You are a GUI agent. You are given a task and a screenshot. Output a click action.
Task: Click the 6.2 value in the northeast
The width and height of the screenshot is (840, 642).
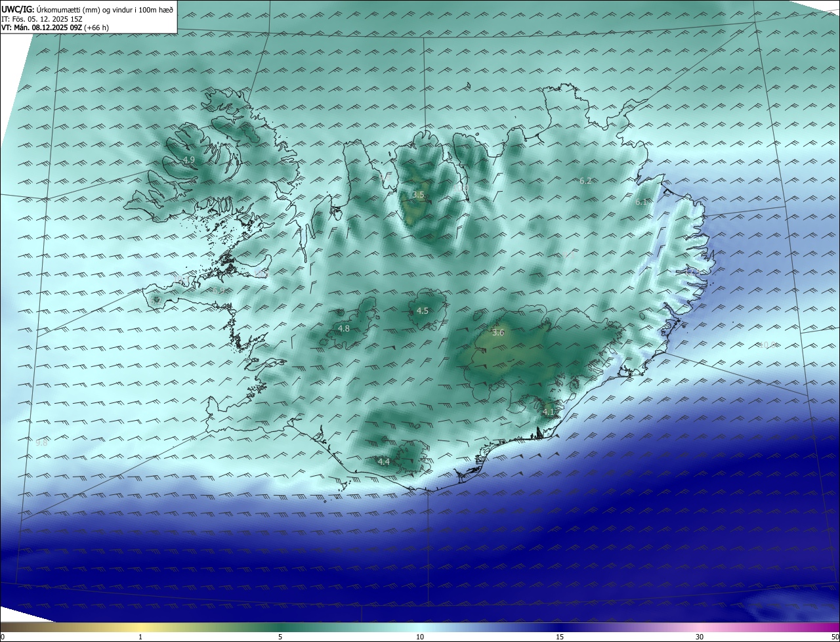[x=586, y=181]
